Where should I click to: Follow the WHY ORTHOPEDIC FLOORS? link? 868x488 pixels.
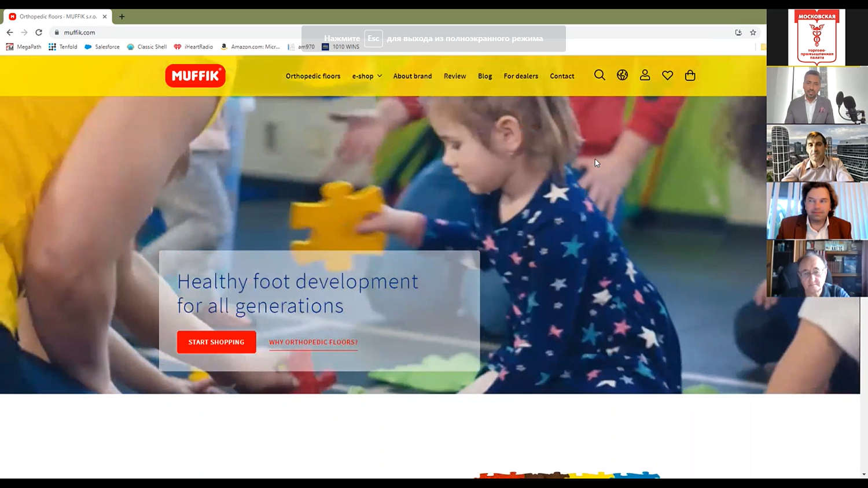pyautogui.click(x=313, y=342)
